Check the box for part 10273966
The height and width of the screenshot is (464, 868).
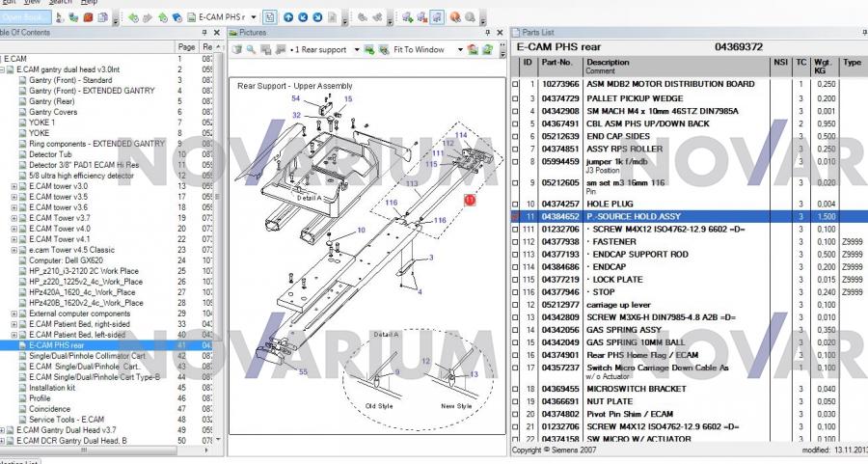coord(515,85)
